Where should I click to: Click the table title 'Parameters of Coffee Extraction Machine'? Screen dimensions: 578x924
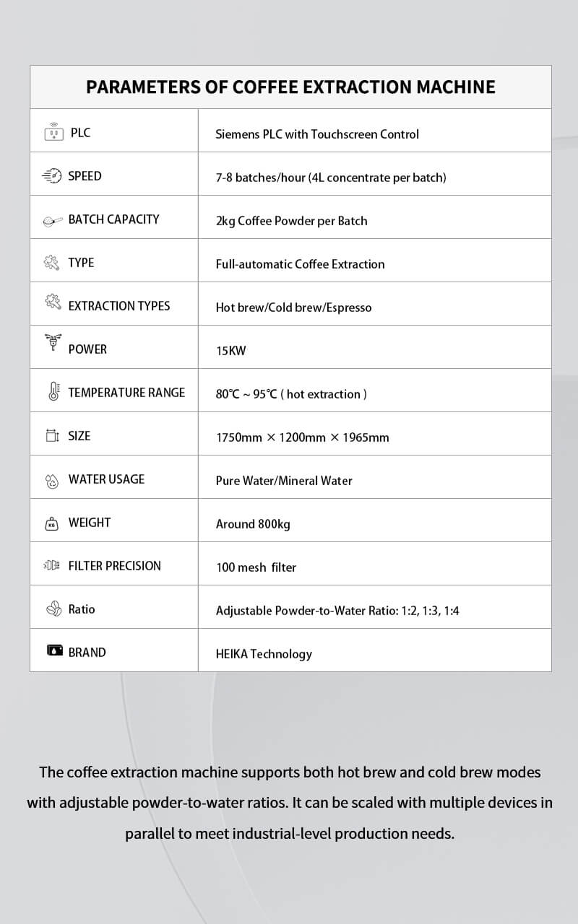click(290, 87)
